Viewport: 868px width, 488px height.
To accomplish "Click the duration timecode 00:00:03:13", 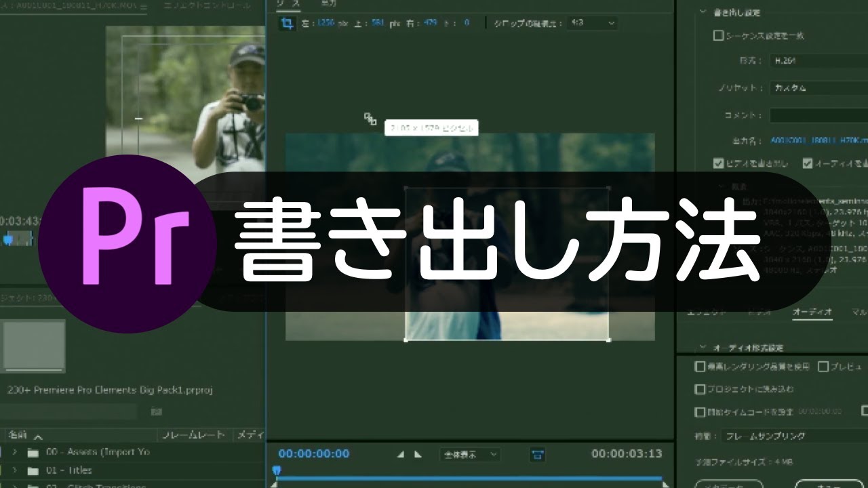I will click(627, 454).
